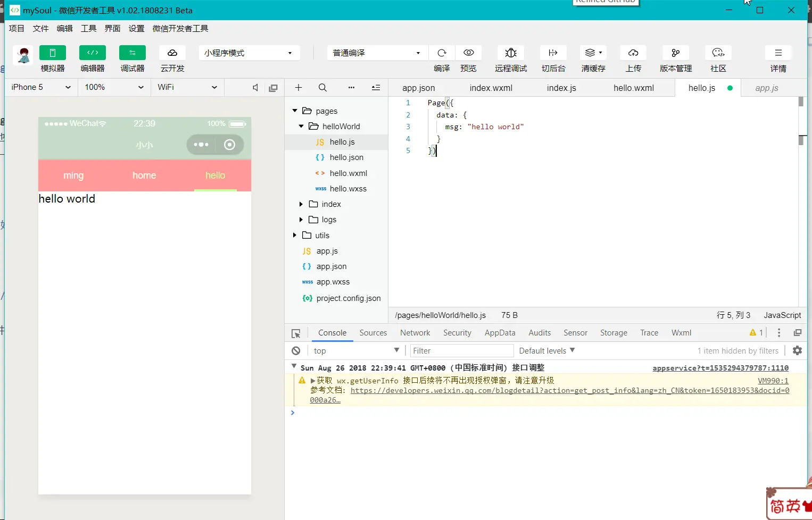
Task: Switch to the Network devtools tab
Action: pyautogui.click(x=415, y=333)
